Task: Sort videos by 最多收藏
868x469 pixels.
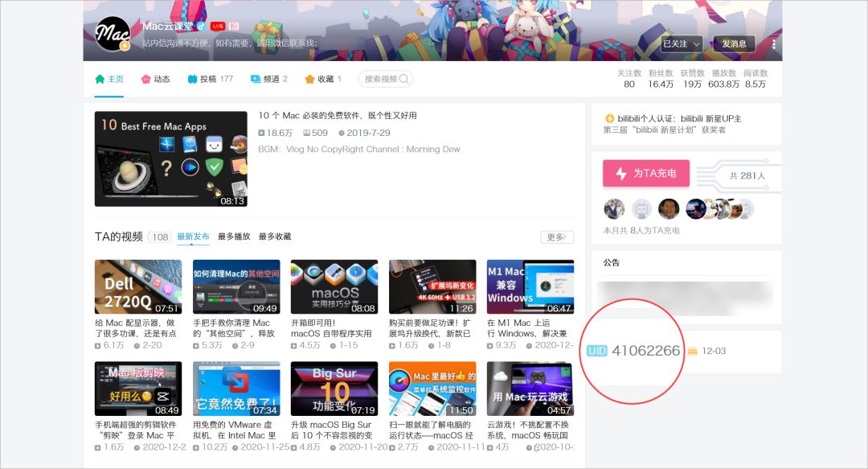Action: pyautogui.click(x=275, y=237)
